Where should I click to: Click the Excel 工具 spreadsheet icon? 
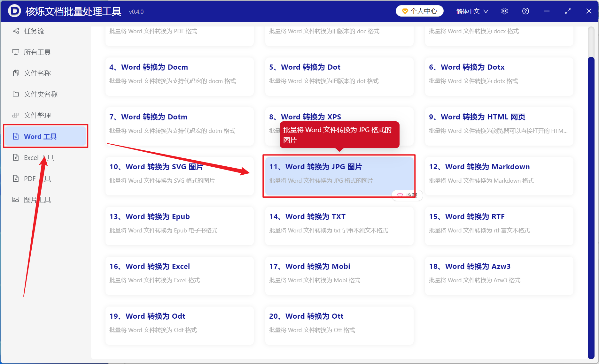(16, 157)
